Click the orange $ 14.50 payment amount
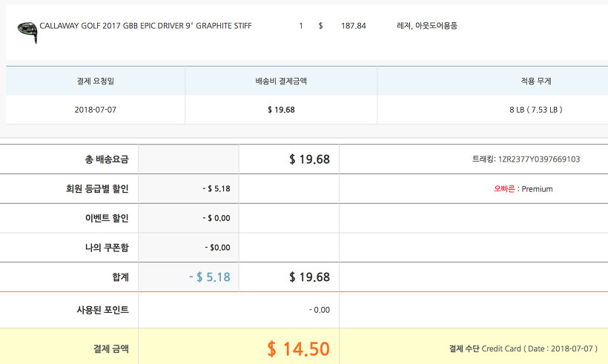Image resolution: width=608 pixels, height=364 pixels. [298, 348]
